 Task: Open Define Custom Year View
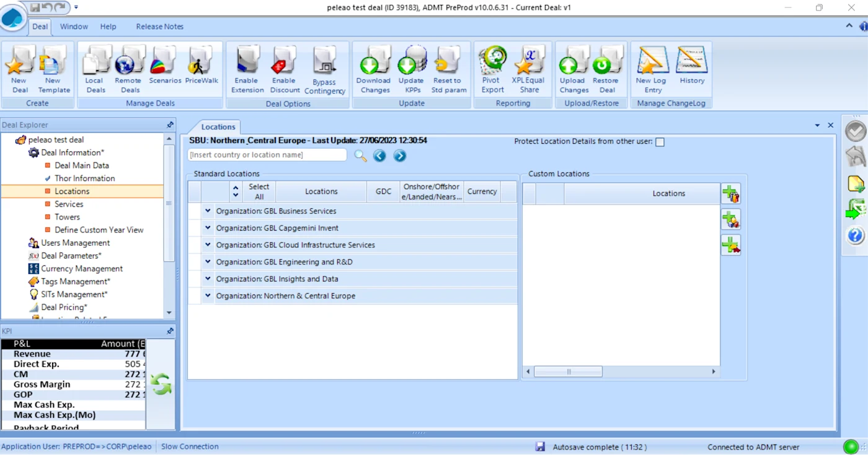click(x=99, y=230)
